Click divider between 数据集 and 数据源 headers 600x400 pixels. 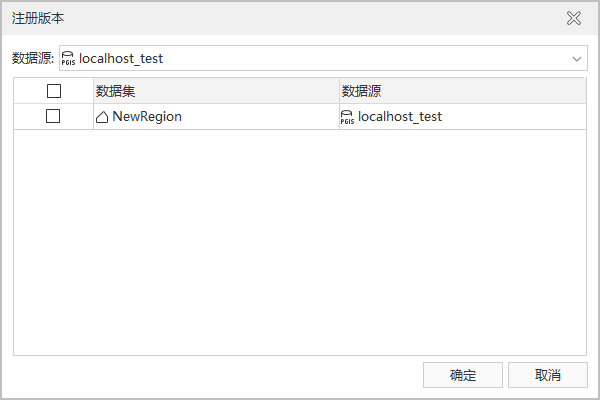pos(339,91)
